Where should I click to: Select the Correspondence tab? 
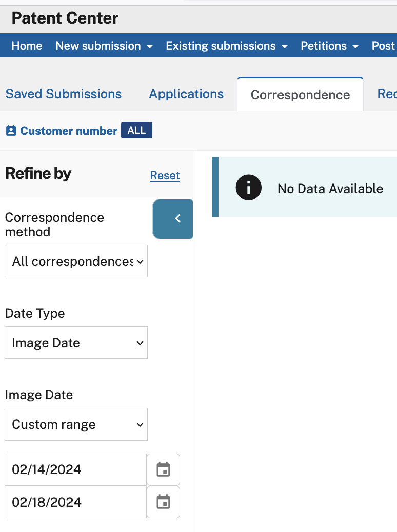pos(300,95)
